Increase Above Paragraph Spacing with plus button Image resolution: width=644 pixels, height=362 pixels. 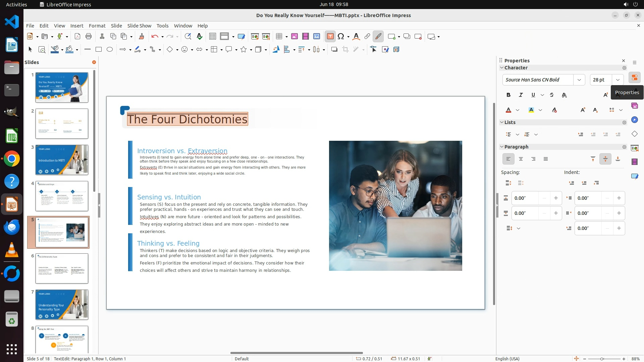click(556, 198)
